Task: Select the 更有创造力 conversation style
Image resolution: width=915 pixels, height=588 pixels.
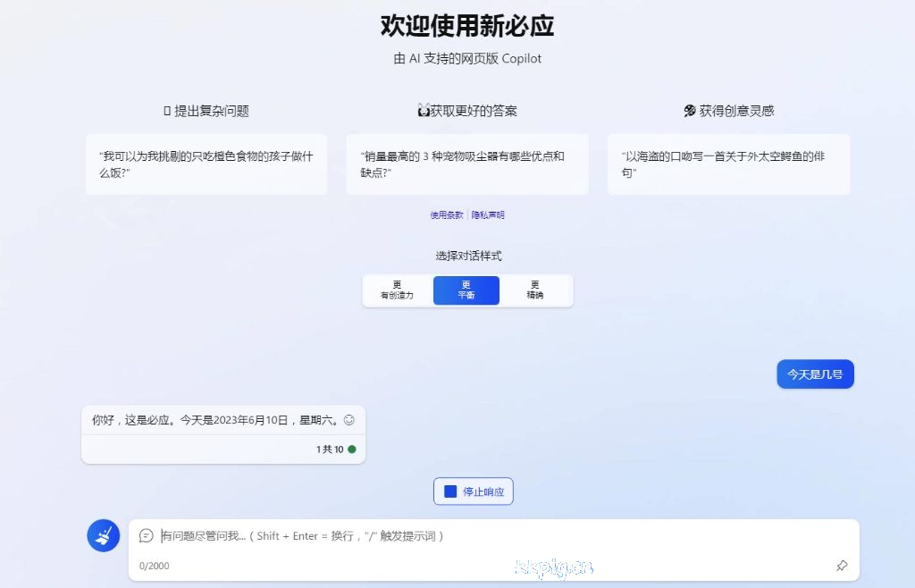Action: click(x=398, y=290)
